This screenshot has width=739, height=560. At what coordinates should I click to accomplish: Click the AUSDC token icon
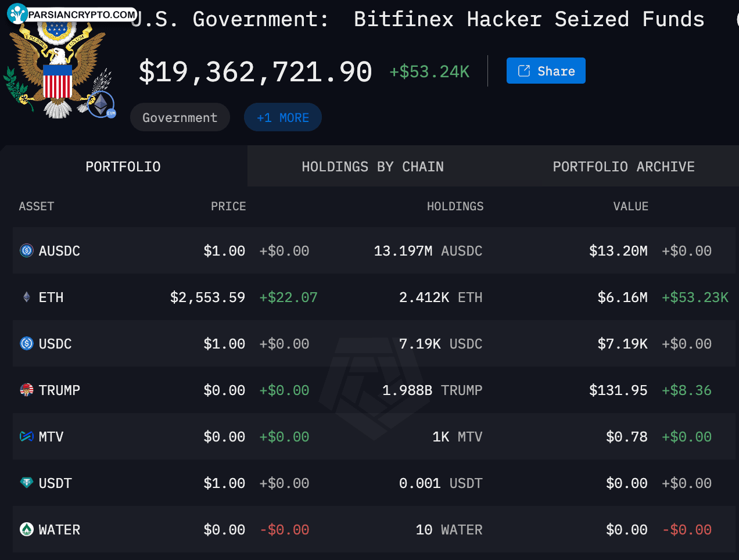coord(27,250)
